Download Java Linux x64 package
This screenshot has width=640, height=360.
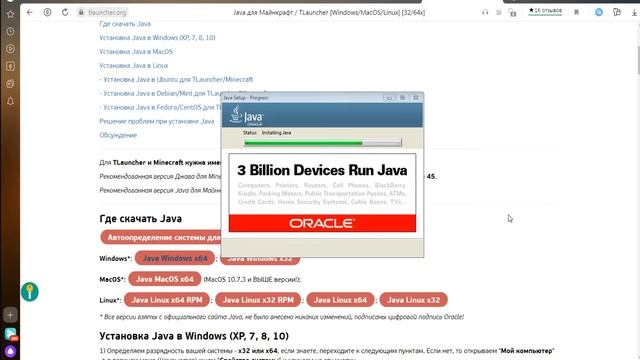[340, 300]
